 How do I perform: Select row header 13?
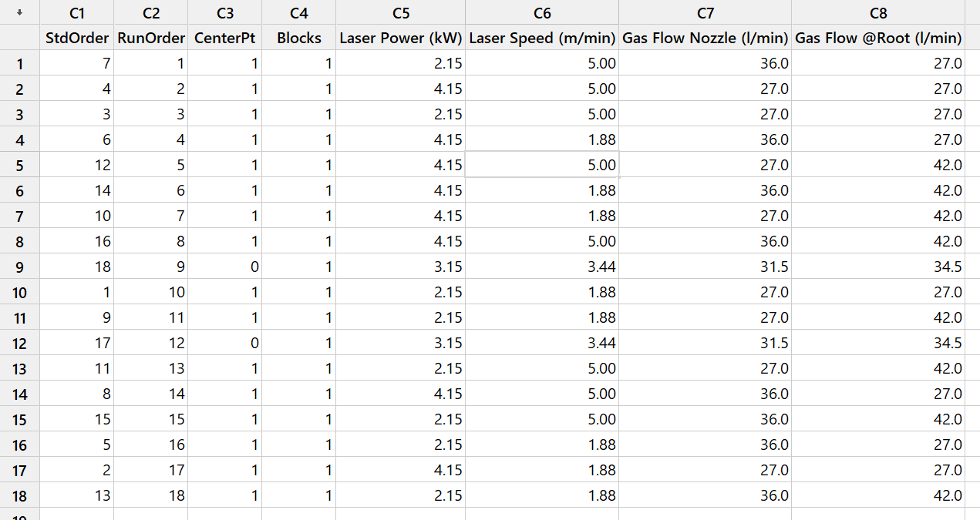point(19,368)
